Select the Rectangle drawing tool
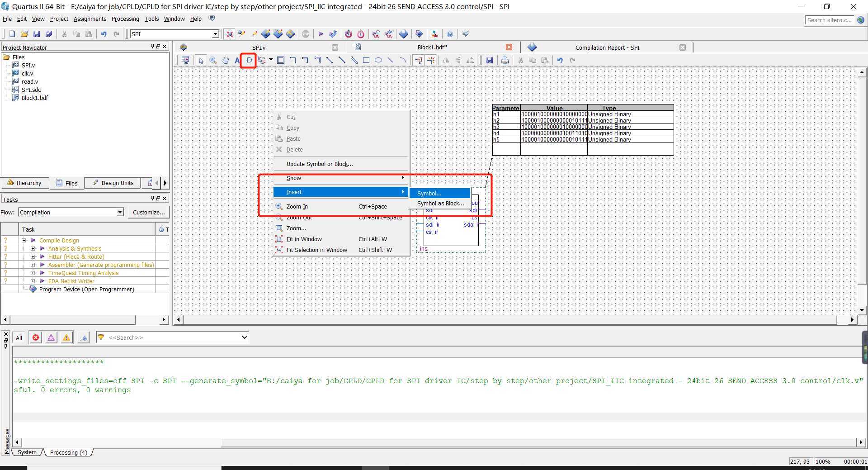 366,60
